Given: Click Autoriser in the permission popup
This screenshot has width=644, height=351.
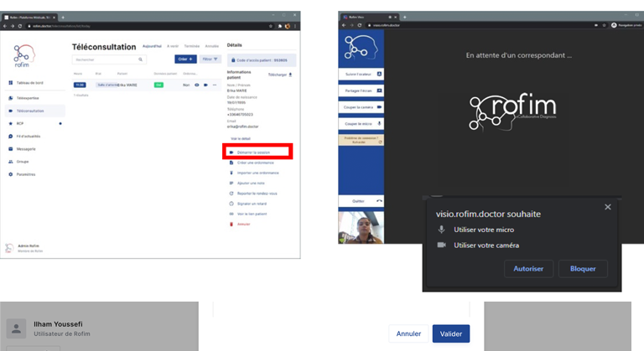Looking at the screenshot, I should tap(528, 269).
